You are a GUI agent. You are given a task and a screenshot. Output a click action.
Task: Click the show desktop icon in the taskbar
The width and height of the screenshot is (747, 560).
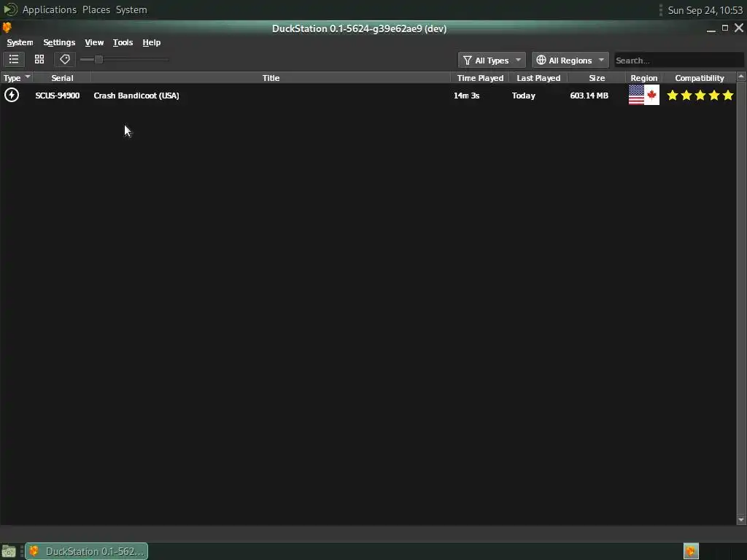coord(9,551)
